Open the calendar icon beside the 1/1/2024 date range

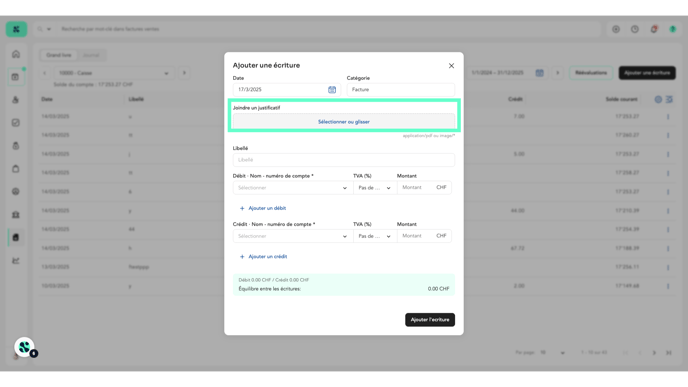pos(540,73)
